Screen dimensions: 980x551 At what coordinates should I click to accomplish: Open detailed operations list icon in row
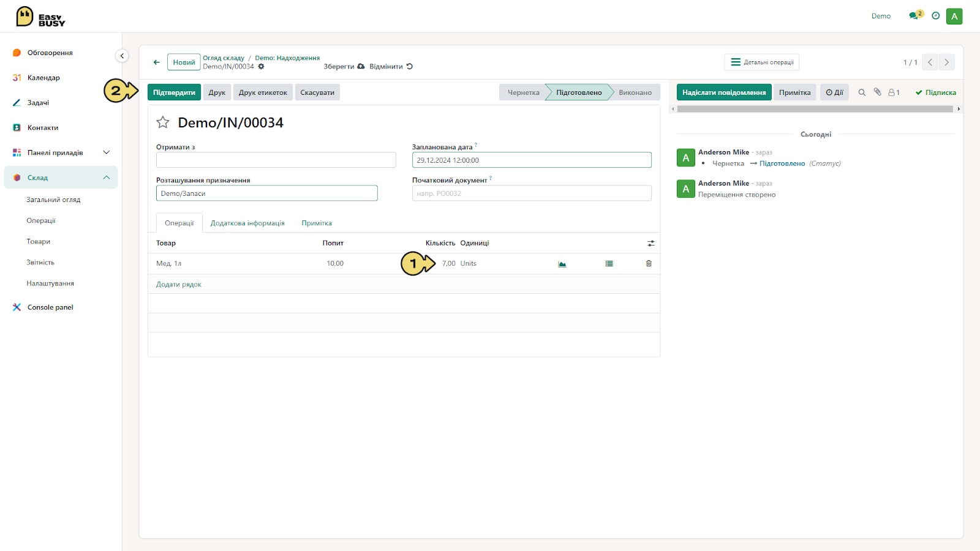[609, 264]
